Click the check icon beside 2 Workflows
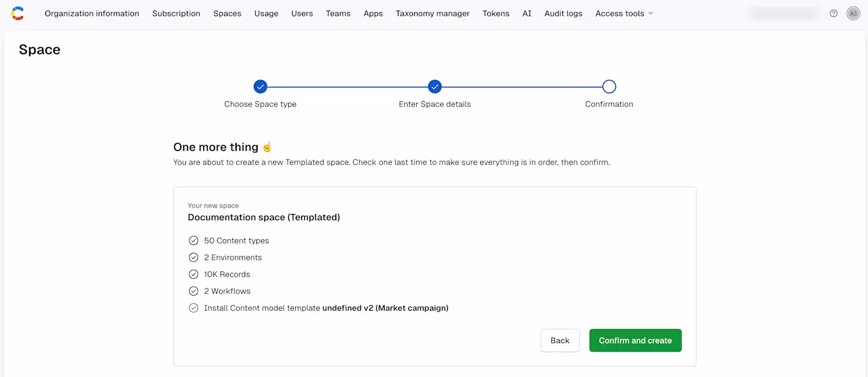This screenshot has height=377, width=868. [x=193, y=291]
